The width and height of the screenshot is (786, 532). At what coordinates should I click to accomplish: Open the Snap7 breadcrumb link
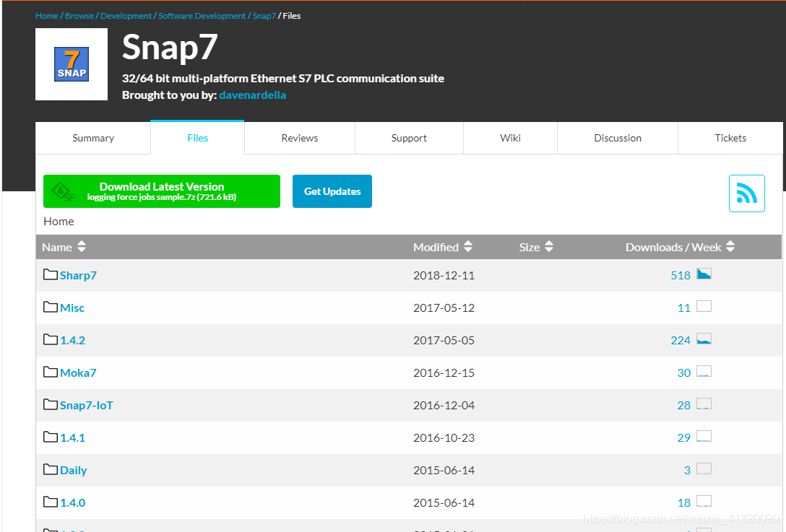tap(264, 16)
